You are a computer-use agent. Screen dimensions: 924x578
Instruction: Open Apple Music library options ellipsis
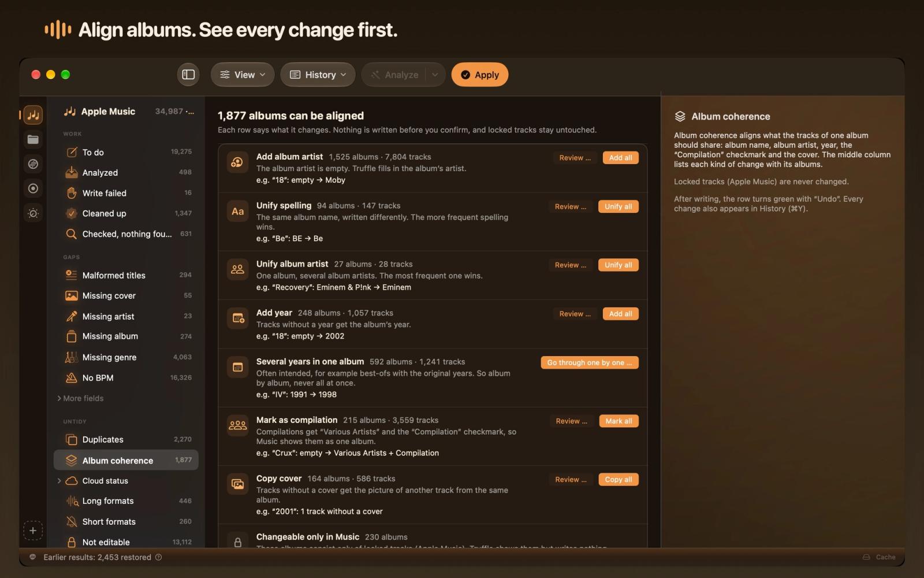[190, 112]
